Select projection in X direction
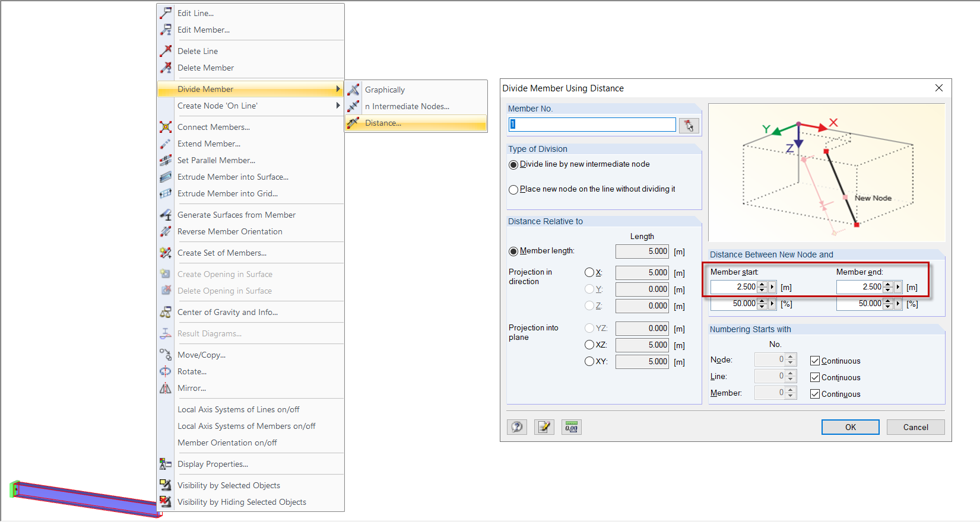 [x=589, y=272]
